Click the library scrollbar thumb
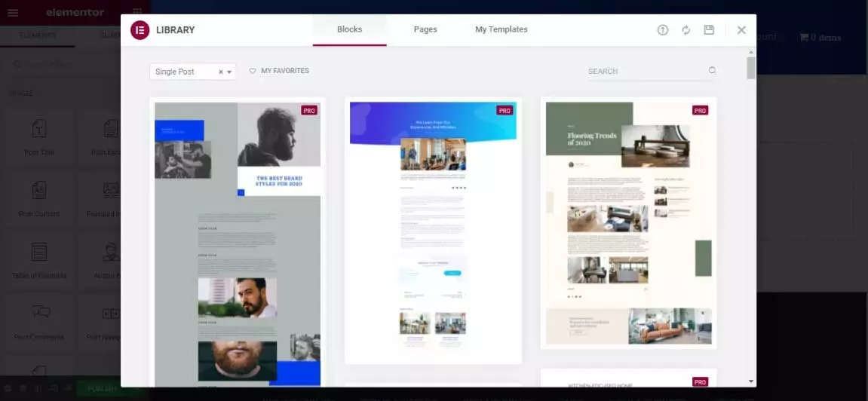The image size is (868, 401). click(x=751, y=68)
